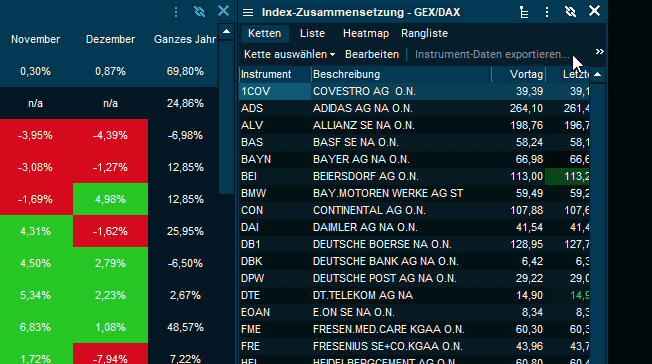
Task: Click scroll-up arrow of the instrument table
Action: [598, 74]
